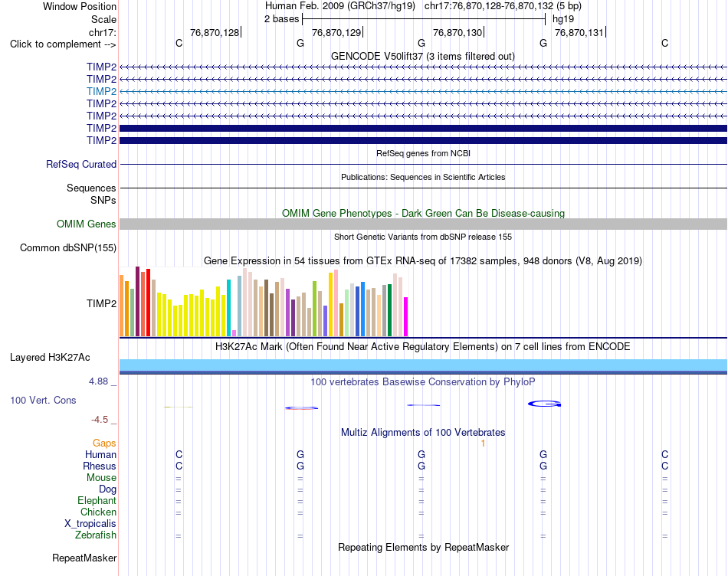Open 'Publications: Sequences in Scientific Articles' title
The image size is (728, 576).
[423, 177]
